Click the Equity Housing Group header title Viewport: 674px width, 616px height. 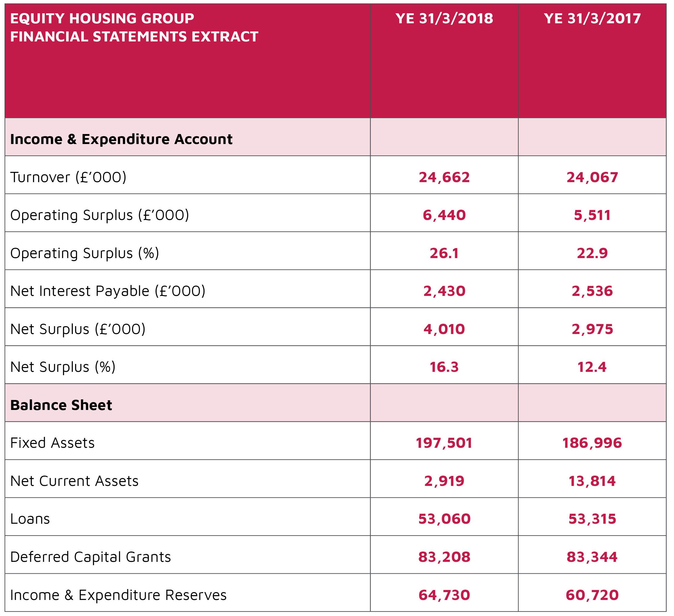tap(134, 28)
